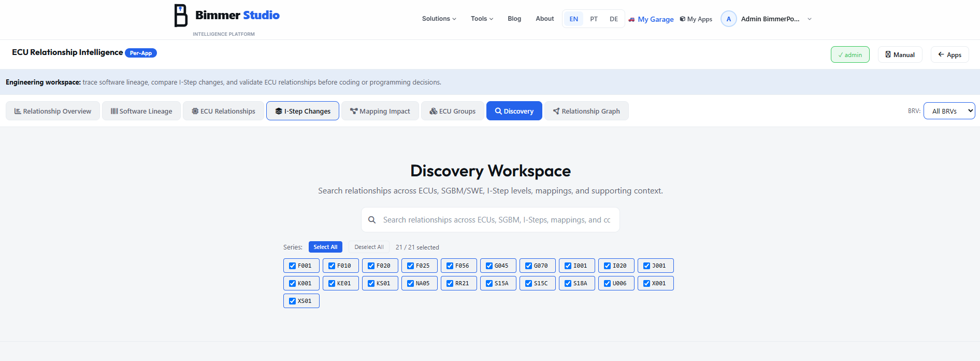Click the search magnifier icon in the search box

[372, 220]
